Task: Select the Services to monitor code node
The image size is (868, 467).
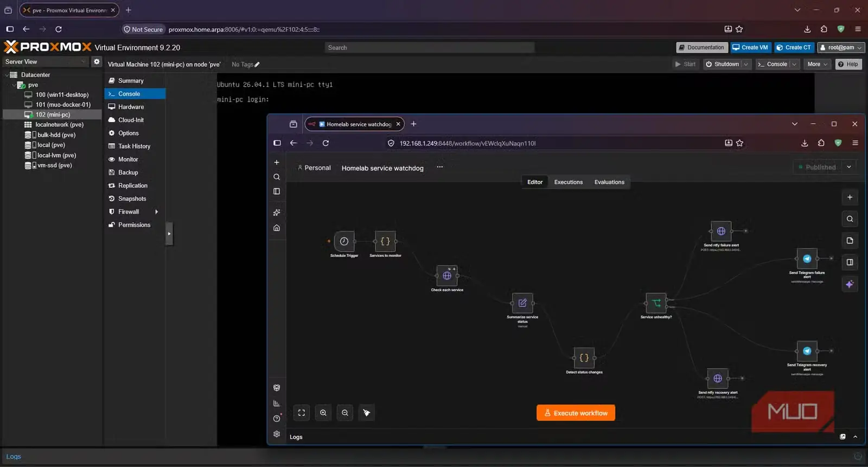Action: click(x=385, y=241)
